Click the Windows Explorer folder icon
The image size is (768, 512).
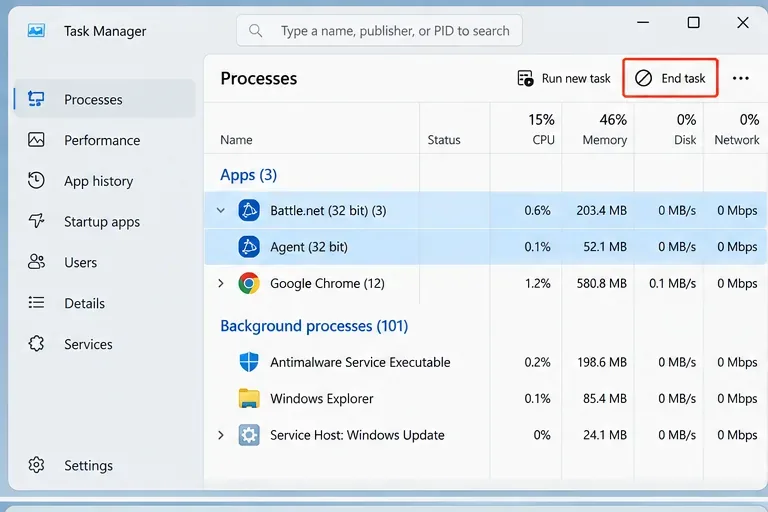point(249,398)
